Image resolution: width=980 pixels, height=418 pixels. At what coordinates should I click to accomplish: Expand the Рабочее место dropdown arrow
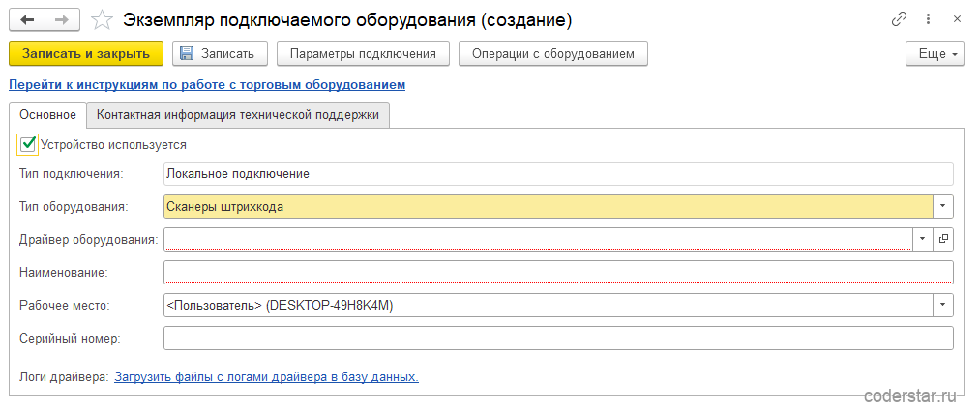tap(943, 305)
